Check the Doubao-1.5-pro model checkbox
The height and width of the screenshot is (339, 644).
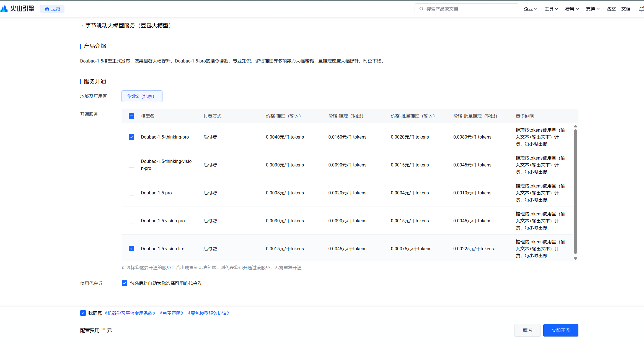(131, 193)
